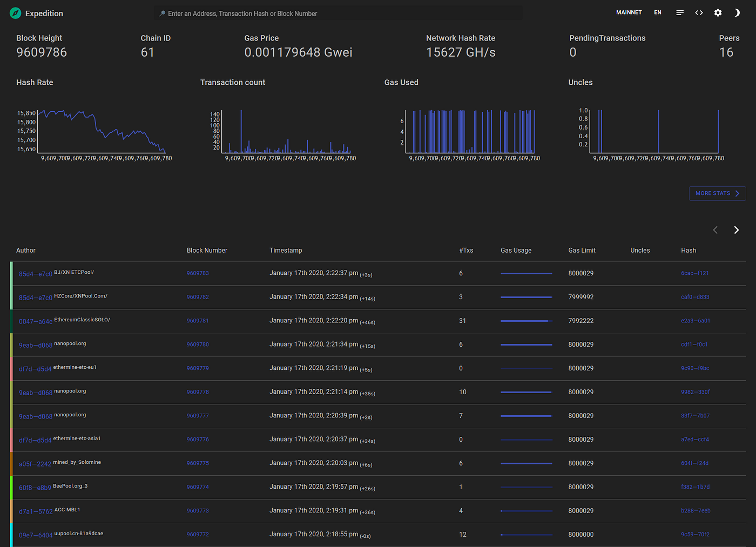Go to next page of blocks arrow
756x547 pixels.
[736, 230]
